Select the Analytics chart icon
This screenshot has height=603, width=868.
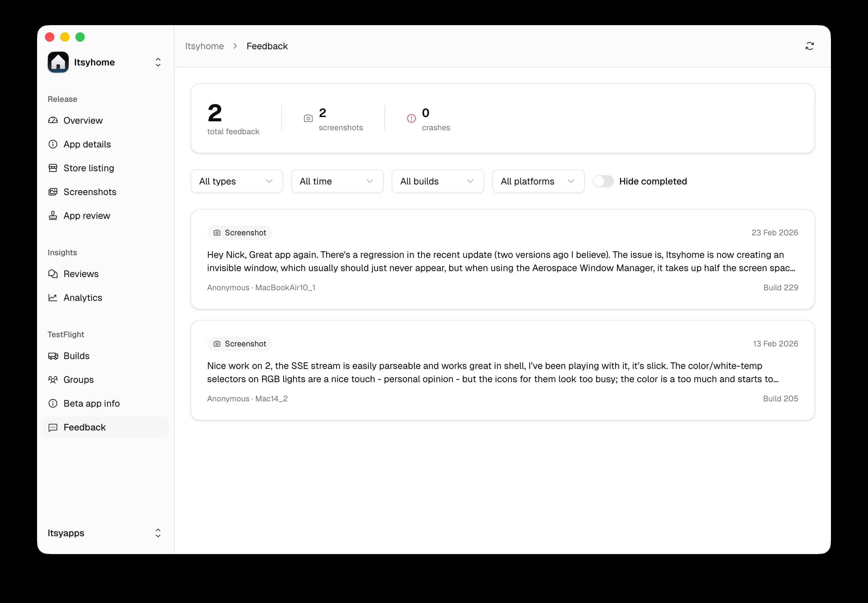pos(53,298)
